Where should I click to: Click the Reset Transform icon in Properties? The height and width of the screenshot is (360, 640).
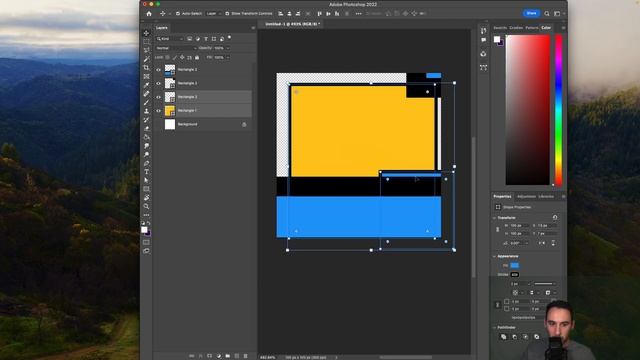(x=555, y=218)
